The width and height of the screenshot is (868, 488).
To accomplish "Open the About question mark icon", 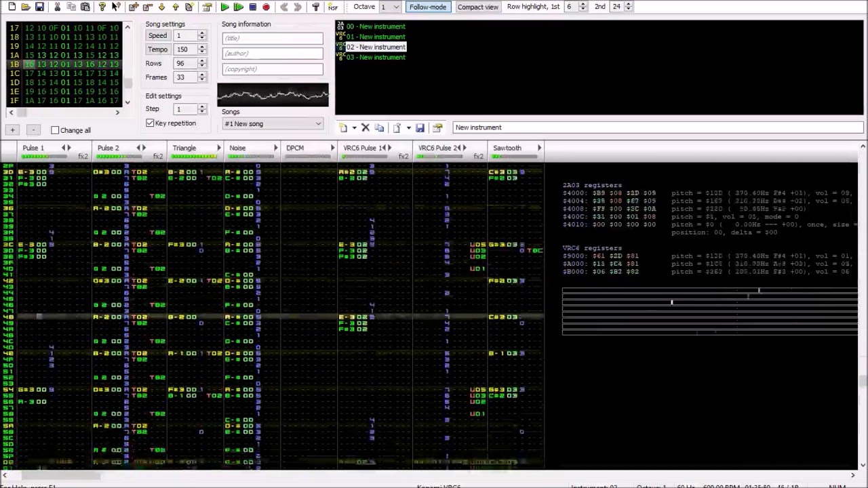I will (102, 7).
